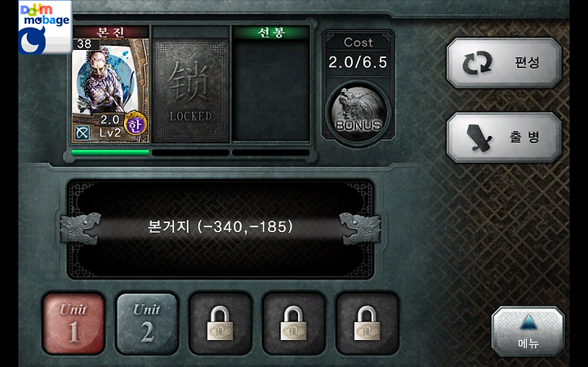The height and width of the screenshot is (367, 588).
Task: Click the 출병 dispatch button
Action: coord(504,137)
